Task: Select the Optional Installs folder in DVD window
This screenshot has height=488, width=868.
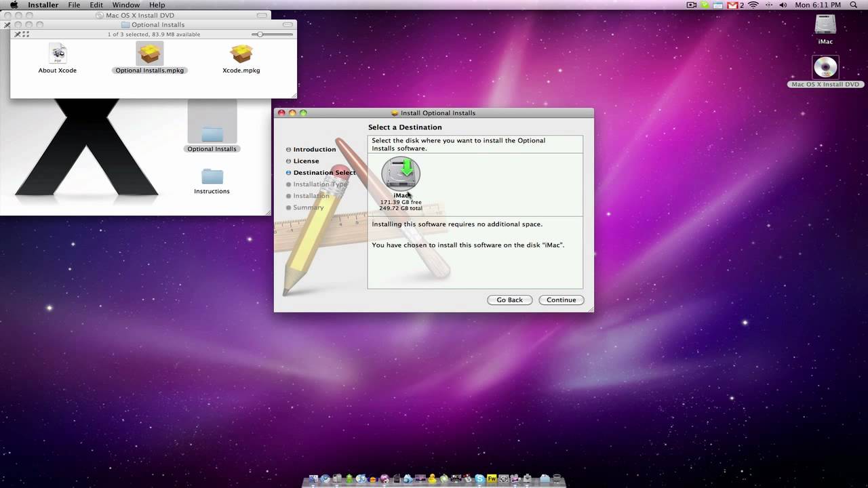Action: [x=212, y=133]
